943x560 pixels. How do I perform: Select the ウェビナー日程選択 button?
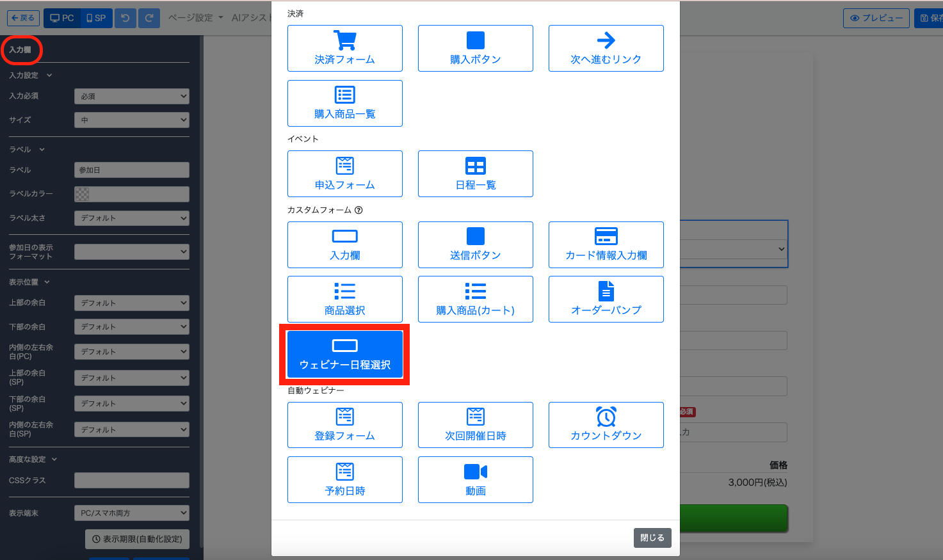345,355
